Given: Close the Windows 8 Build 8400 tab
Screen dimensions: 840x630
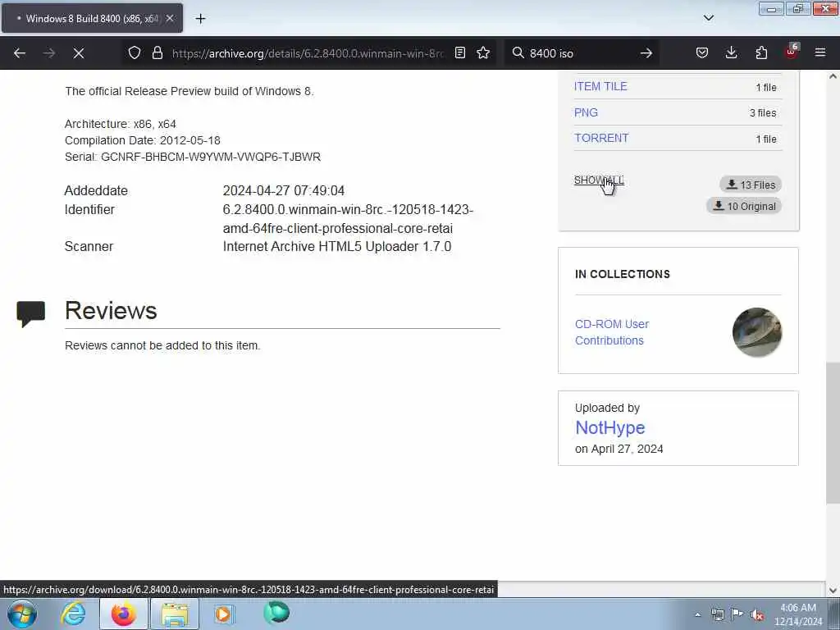Looking at the screenshot, I should click(169, 18).
